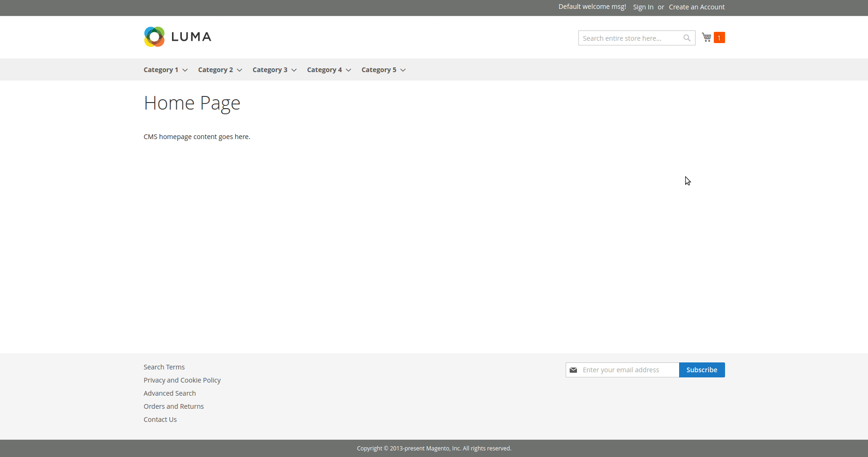
Task: Expand the Category 1 chevron
Action: [185, 70]
